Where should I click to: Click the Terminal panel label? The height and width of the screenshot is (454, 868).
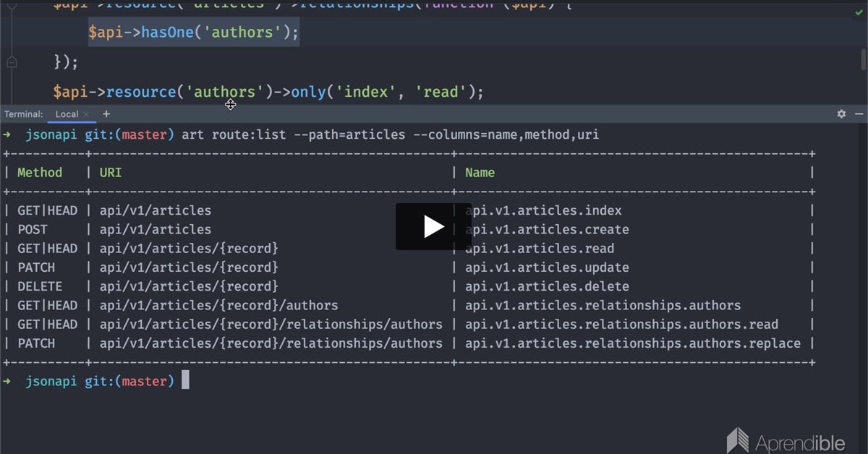click(23, 114)
